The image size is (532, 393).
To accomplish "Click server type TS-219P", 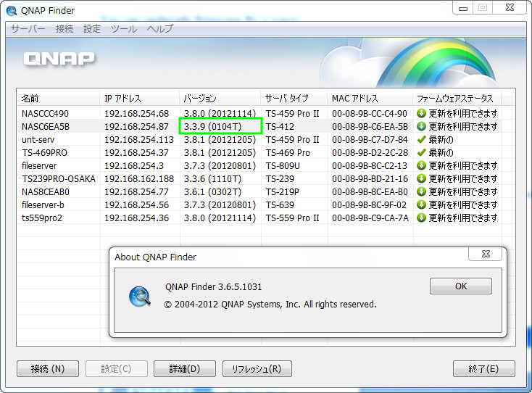I will (282, 191).
